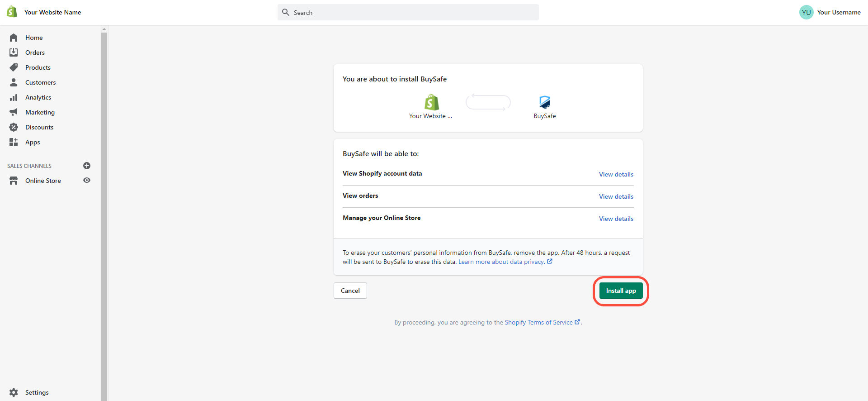Image resolution: width=868 pixels, height=401 pixels.
Task: Click the YU user avatar
Action: 807,12
